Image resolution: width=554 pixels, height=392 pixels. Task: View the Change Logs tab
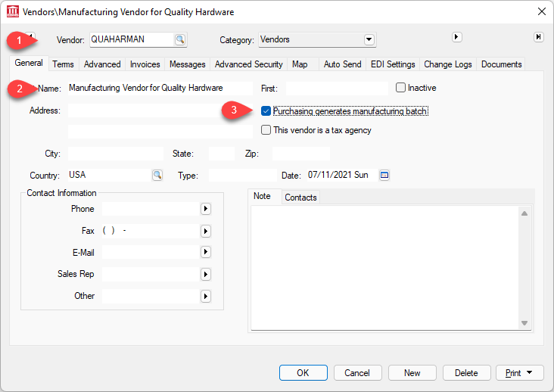[448, 64]
